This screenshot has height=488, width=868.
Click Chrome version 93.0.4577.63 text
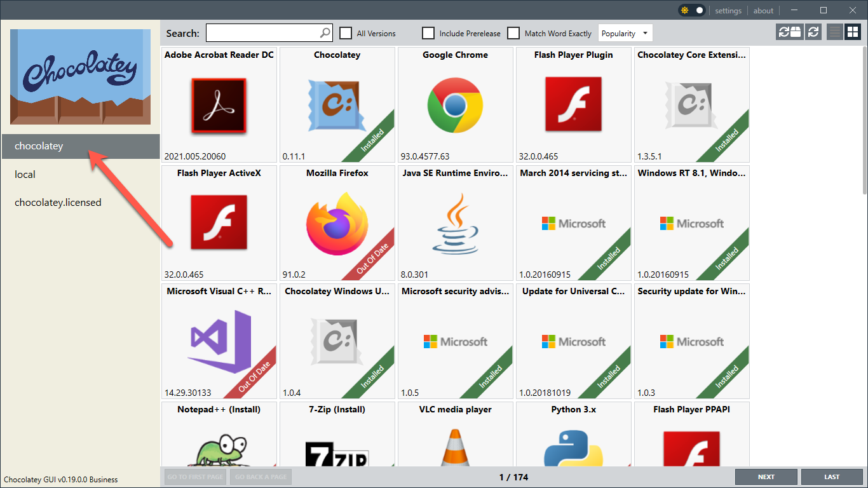(x=425, y=156)
